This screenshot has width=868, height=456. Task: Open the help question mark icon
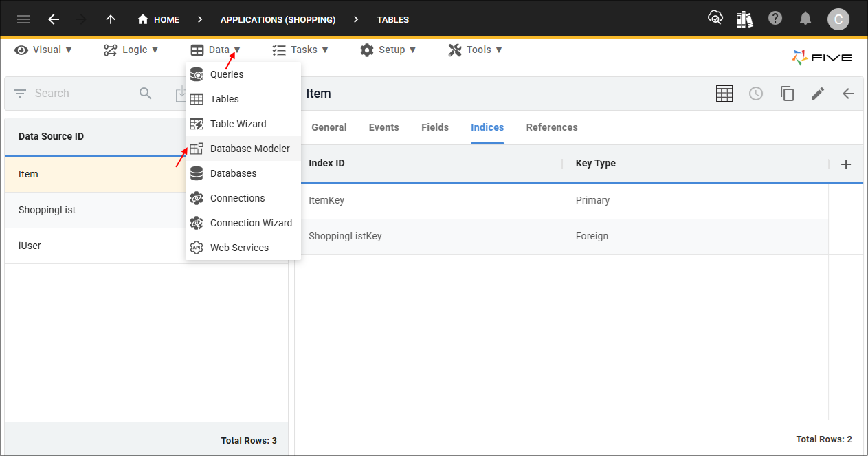(775, 19)
